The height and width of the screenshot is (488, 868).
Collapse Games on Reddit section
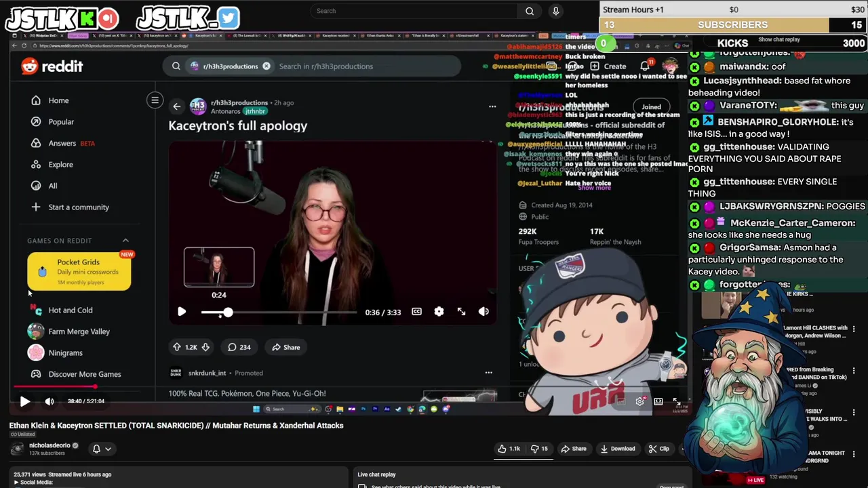125,241
